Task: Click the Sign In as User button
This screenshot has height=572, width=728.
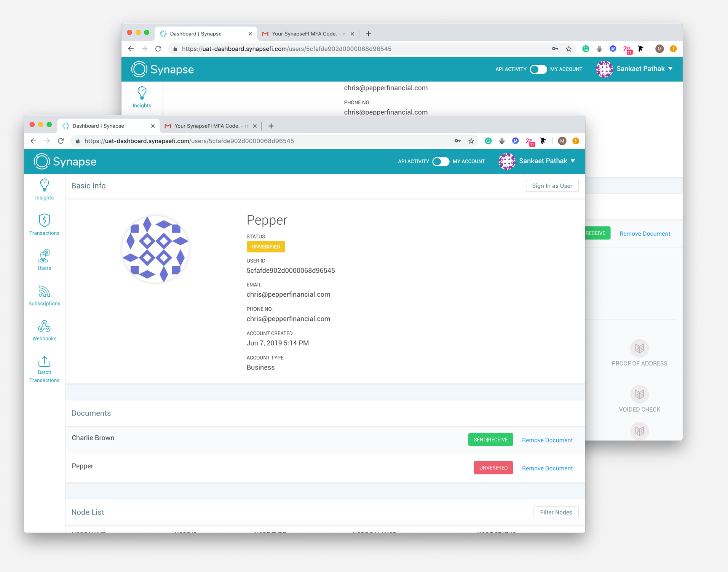Action: (x=552, y=186)
